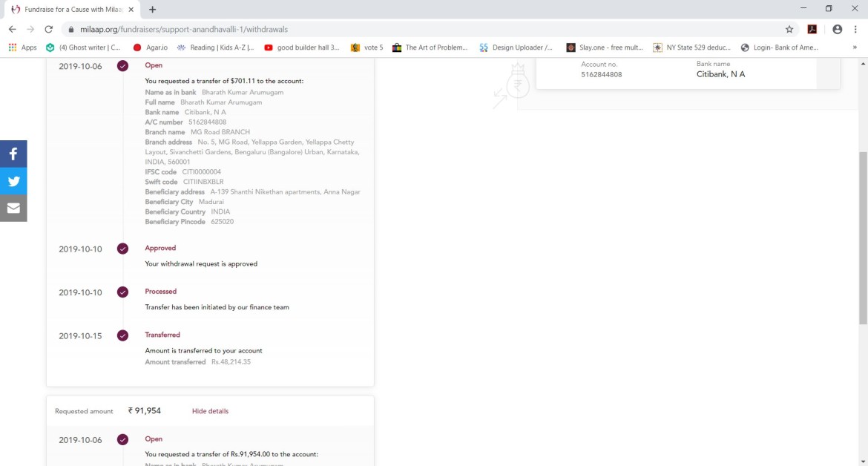Click Citibank, N A in right card
The height and width of the screenshot is (466, 868).
pyautogui.click(x=721, y=74)
